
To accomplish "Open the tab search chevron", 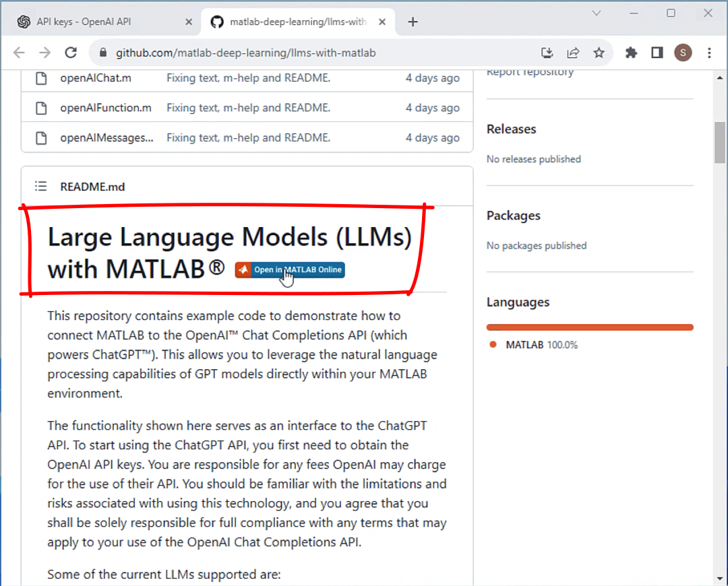I will pos(597,13).
